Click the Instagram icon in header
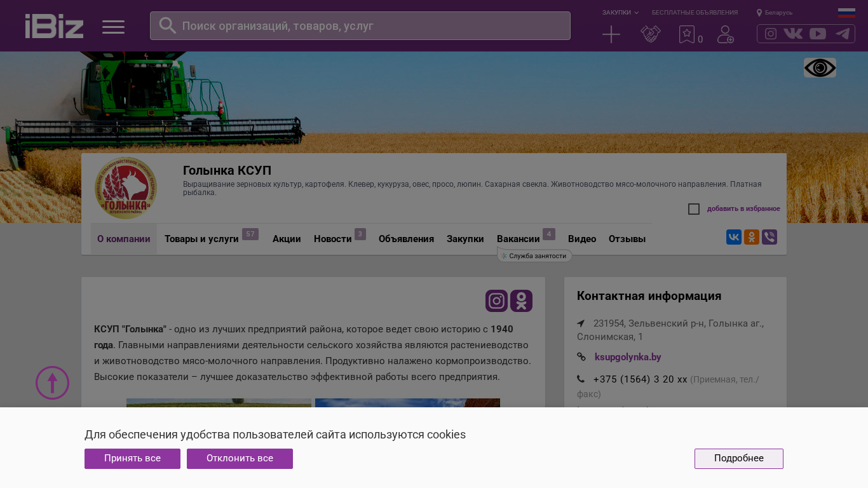Viewport: 868px width, 488px height. click(x=770, y=34)
